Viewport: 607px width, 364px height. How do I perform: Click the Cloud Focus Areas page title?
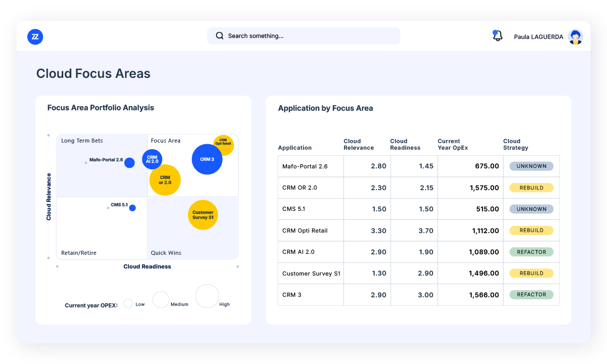(94, 74)
